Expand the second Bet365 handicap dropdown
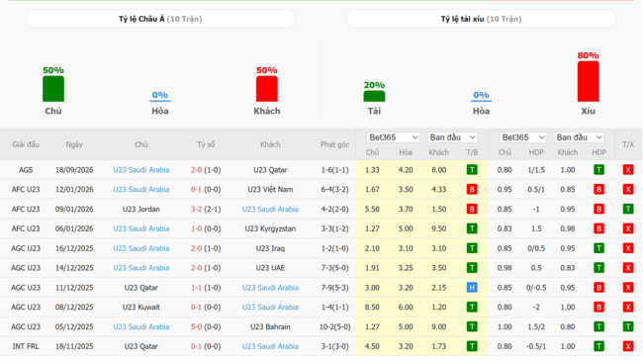The height and width of the screenshot is (364, 643). 523,137
